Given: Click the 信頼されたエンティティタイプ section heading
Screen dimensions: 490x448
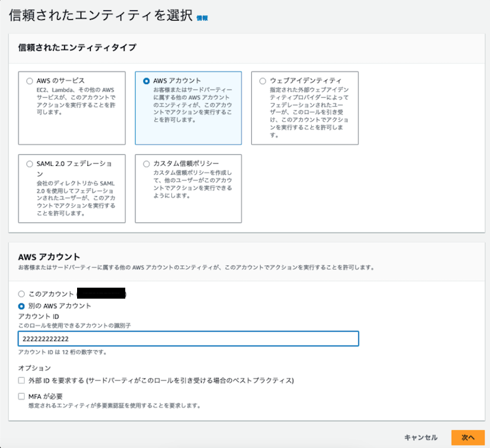Looking at the screenshot, I should point(77,47).
